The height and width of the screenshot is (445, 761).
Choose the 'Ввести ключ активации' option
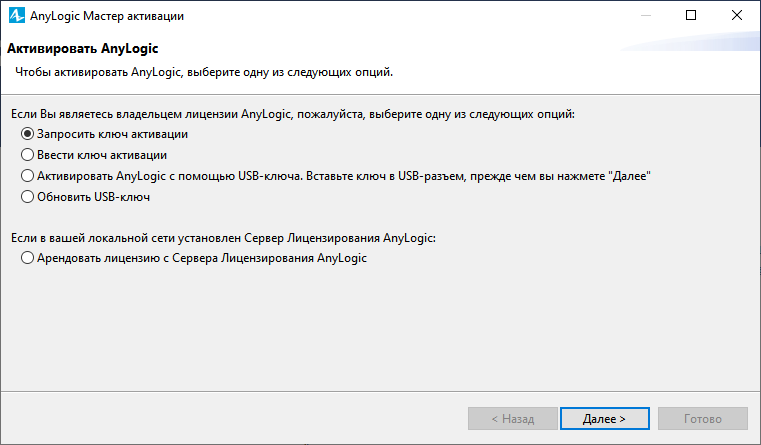click(27, 155)
